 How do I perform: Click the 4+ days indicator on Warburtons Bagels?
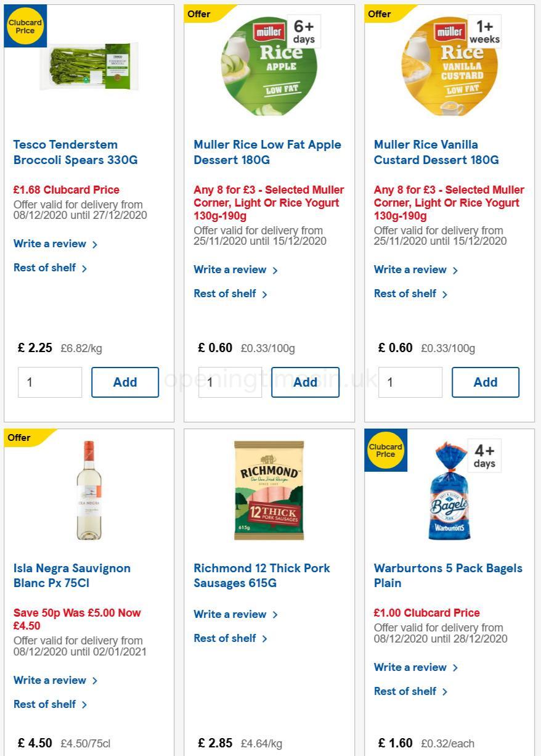coord(484,456)
